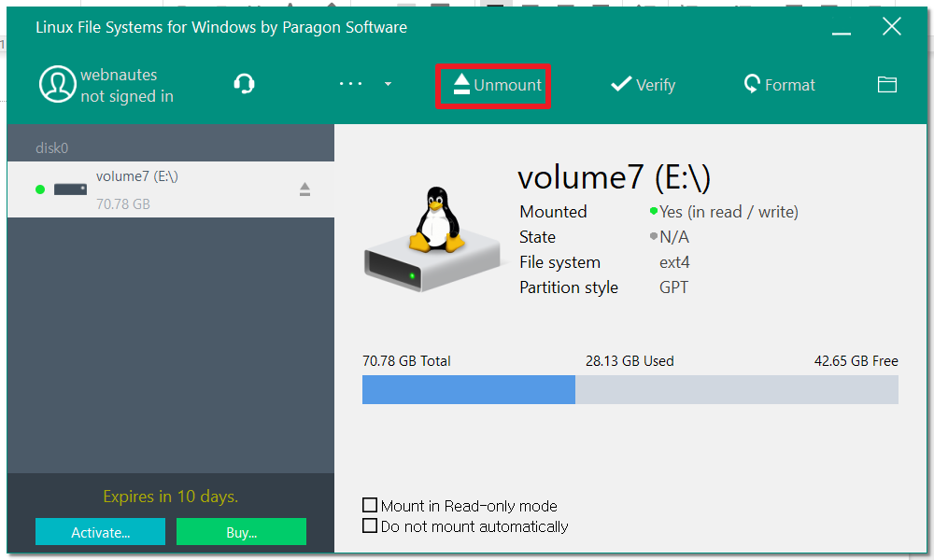Click the '28.13 GB Used' label
This screenshot has height=560, width=934.
pyautogui.click(x=630, y=361)
